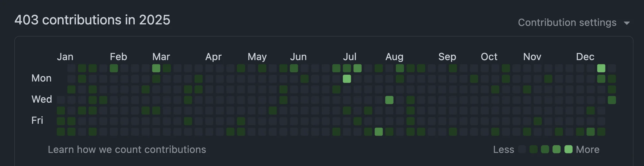This screenshot has width=644, height=166.
Task: Click the brightest Sunday cell in December
Action: click(601, 68)
